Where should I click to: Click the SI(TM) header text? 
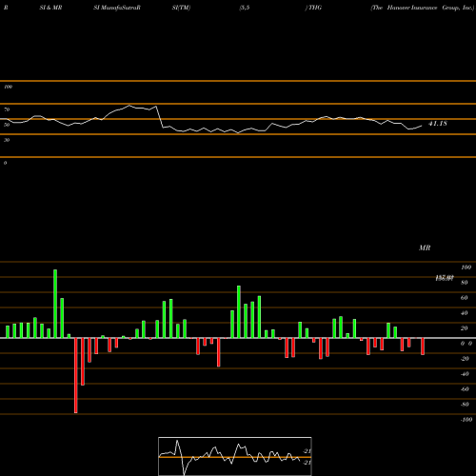(181, 8)
